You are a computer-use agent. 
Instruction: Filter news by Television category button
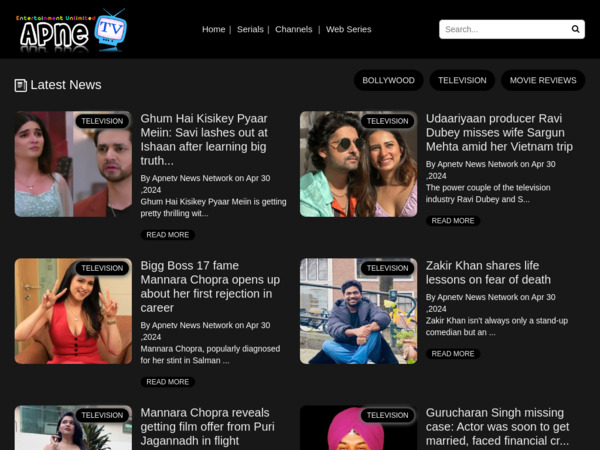(x=462, y=80)
